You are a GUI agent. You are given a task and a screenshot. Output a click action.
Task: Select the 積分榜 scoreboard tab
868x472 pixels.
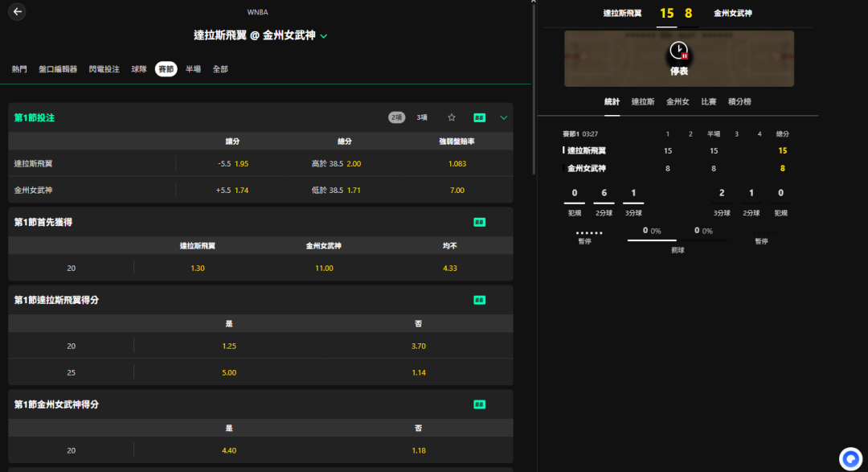(739, 102)
